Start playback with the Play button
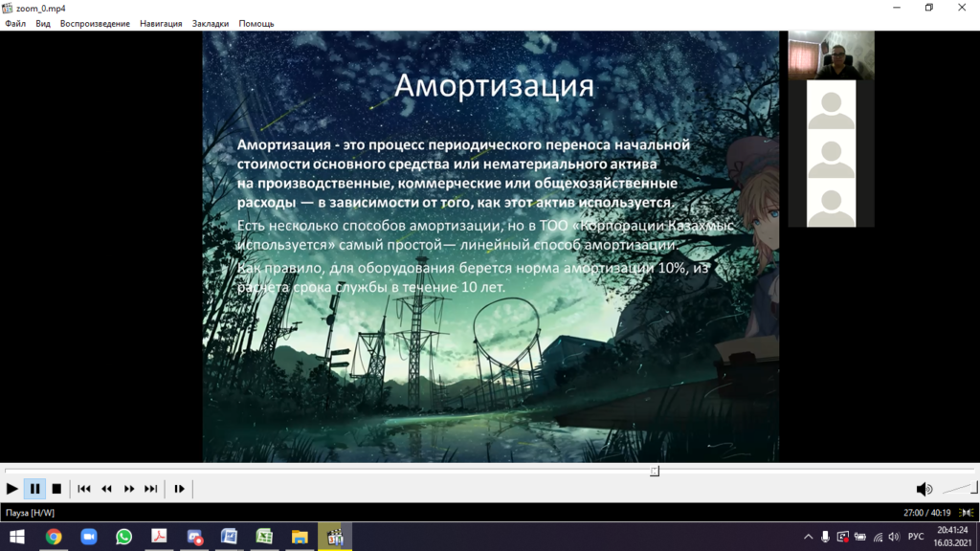Viewport: 980px width, 551px height. [11, 489]
